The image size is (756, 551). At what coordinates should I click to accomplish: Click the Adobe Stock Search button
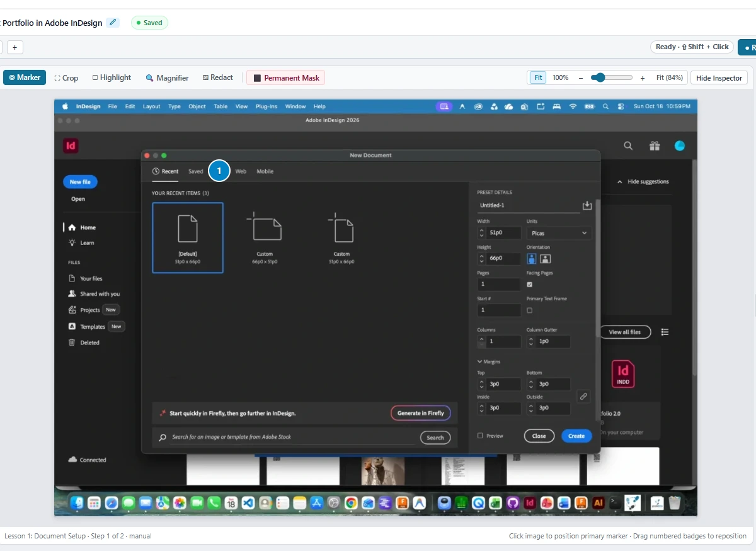(x=435, y=438)
